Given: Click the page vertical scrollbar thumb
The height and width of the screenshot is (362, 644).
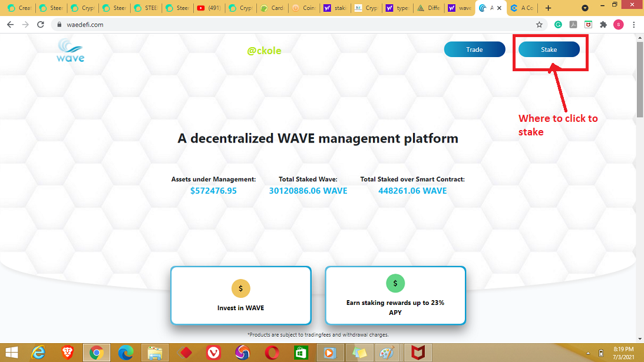Looking at the screenshot, I should coord(640,79).
